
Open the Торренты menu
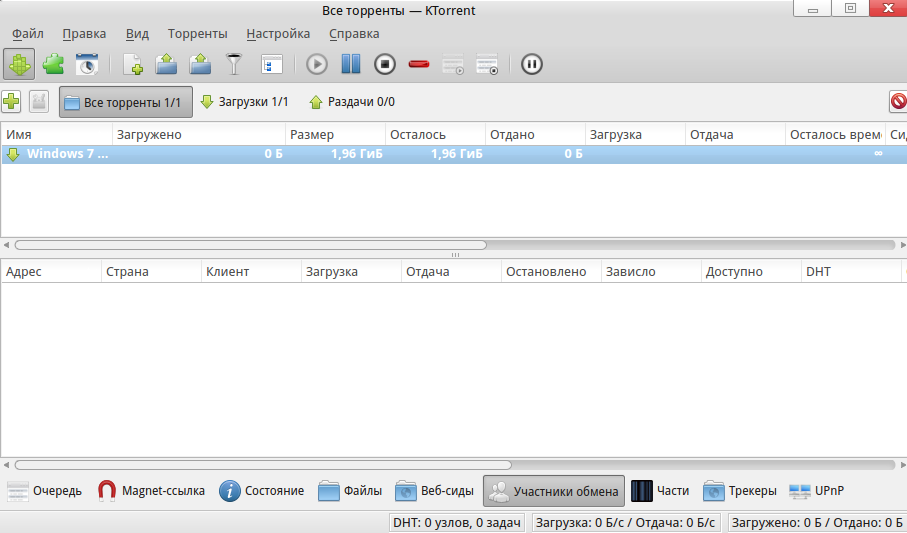(x=197, y=34)
